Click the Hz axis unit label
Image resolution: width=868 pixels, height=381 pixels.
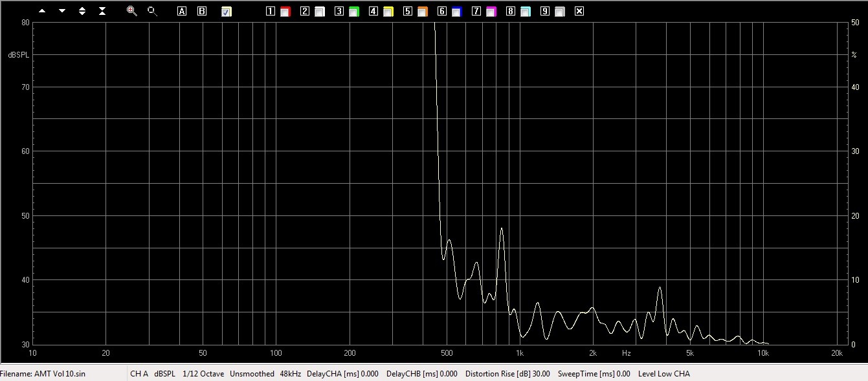tap(626, 353)
